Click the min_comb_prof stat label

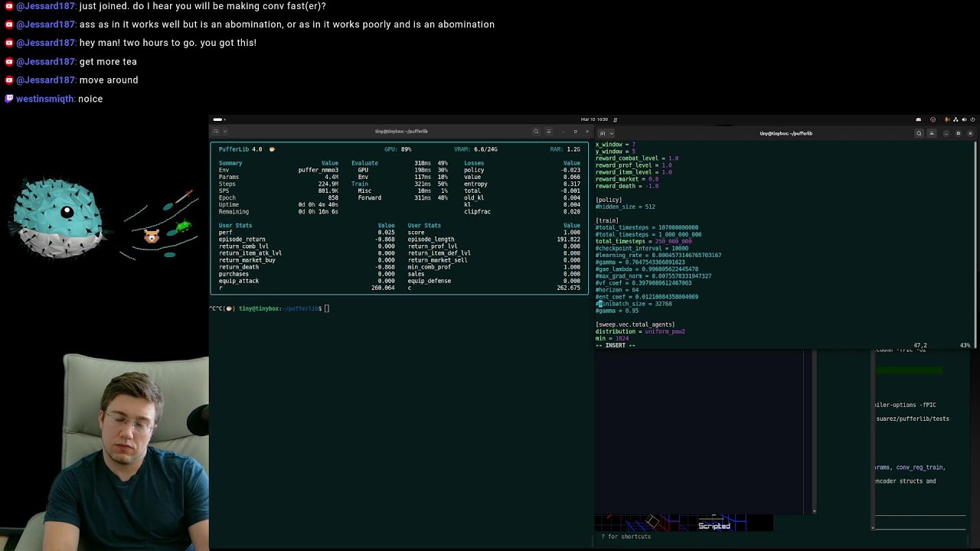point(430,267)
